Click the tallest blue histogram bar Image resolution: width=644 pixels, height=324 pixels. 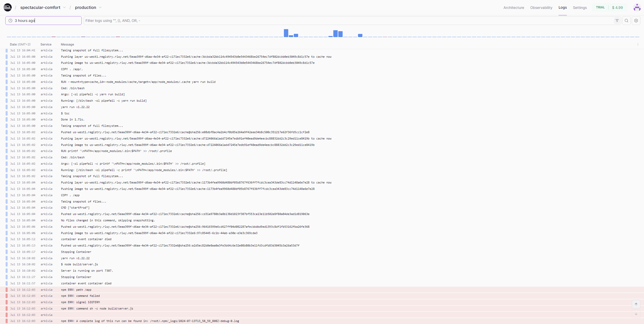coord(286,33)
